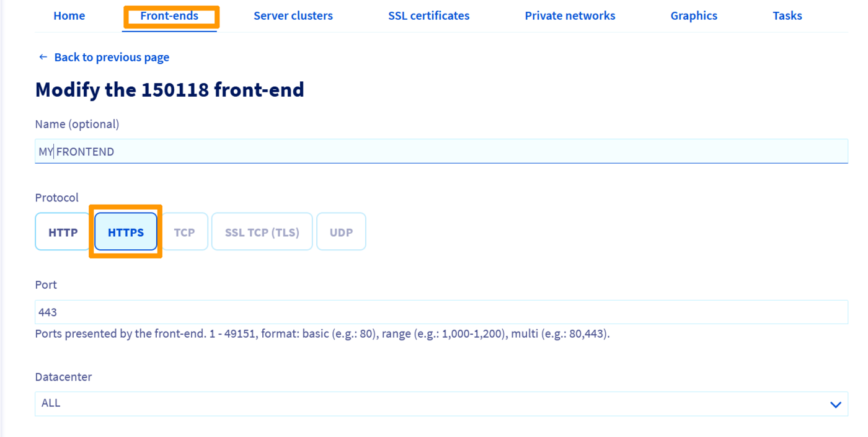Select the UDP protocol
Viewport: 868px width, 437px height.
[341, 231]
